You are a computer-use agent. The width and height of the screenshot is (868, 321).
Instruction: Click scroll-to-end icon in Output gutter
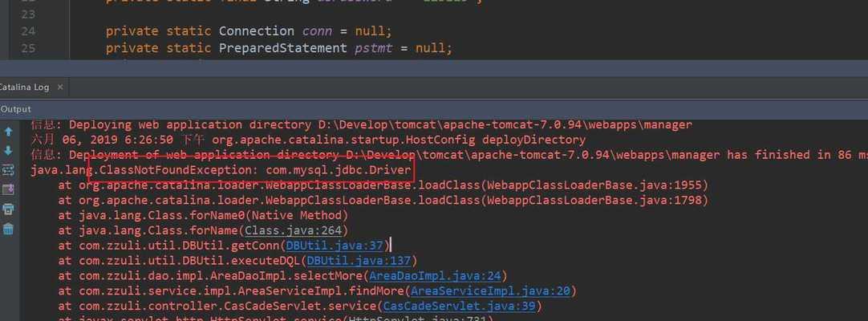point(8,190)
